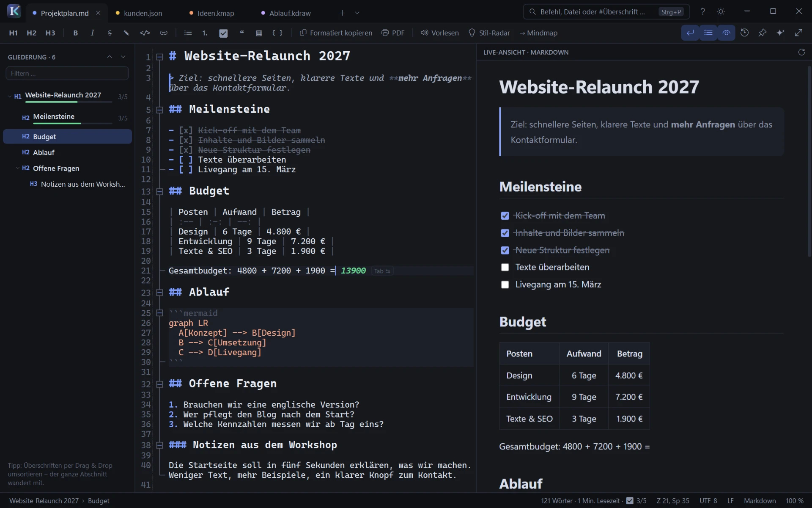The height and width of the screenshot is (508, 812).
Task: Click the task progress checkbox in status bar
Action: [630, 501]
